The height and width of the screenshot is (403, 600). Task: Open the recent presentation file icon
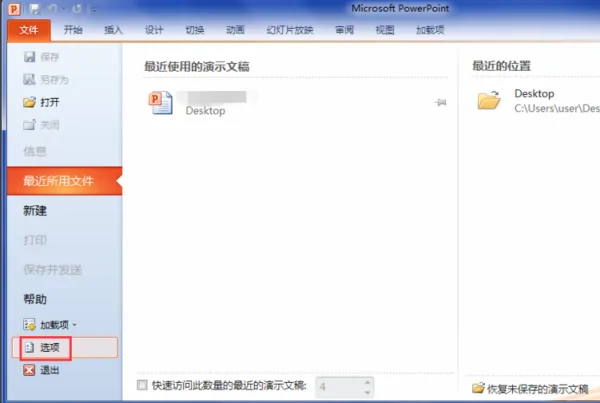[160, 103]
